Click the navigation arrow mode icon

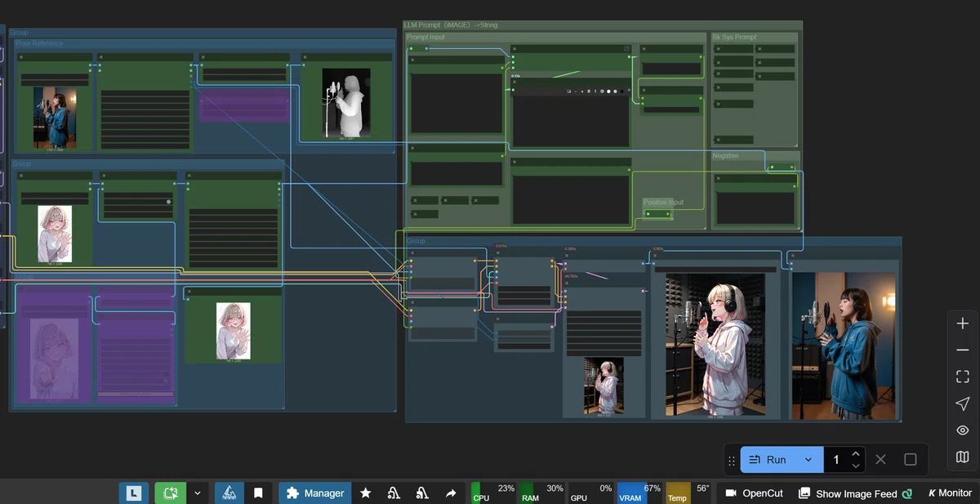(963, 404)
